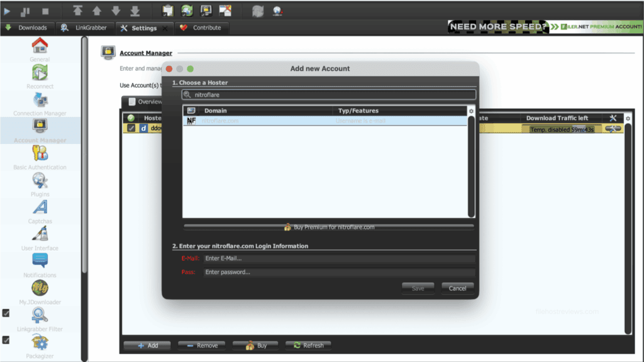Click Temp. disabled traffic progress bar
644x362 pixels.
point(562,129)
